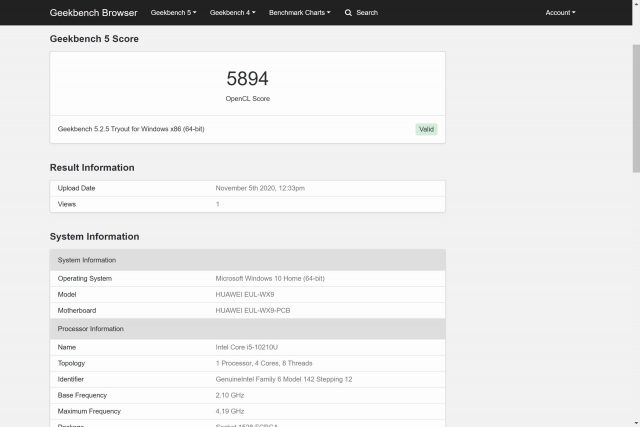Select the Intel Core i5-10210U value
Viewport: 640px width, 427px height.
coord(247,347)
